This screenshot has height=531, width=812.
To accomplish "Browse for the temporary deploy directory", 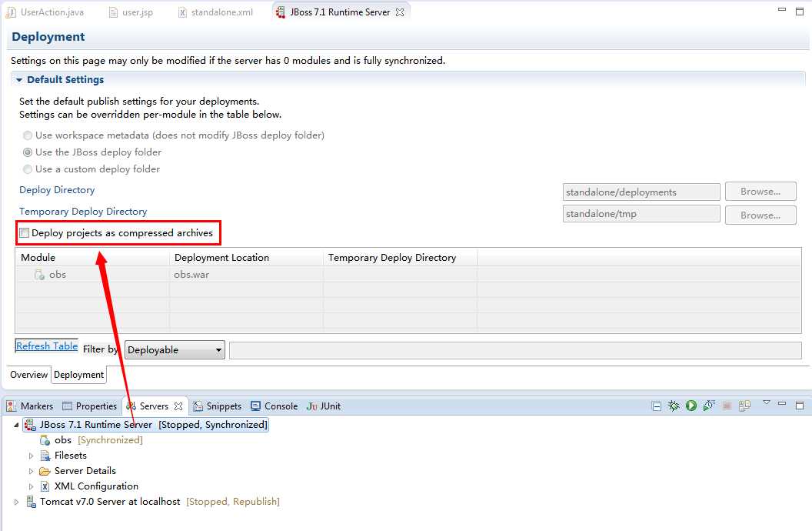I will [760, 215].
